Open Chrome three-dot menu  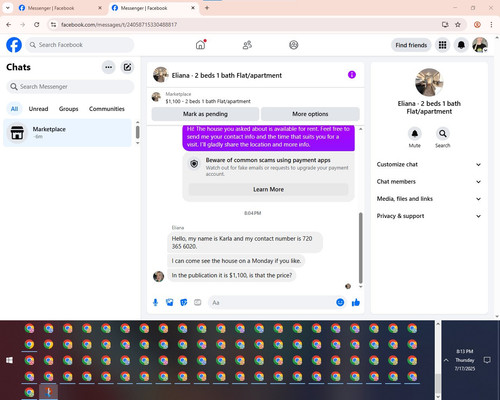[x=491, y=24]
